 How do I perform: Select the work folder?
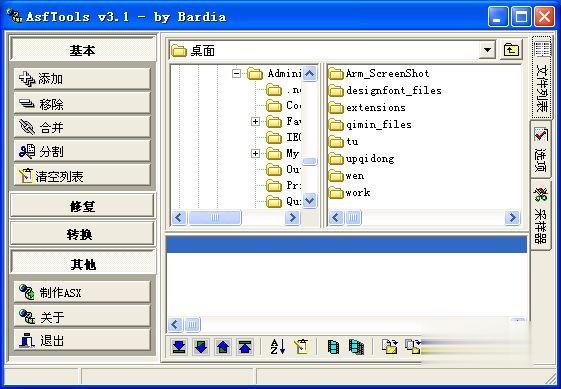click(x=350, y=193)
